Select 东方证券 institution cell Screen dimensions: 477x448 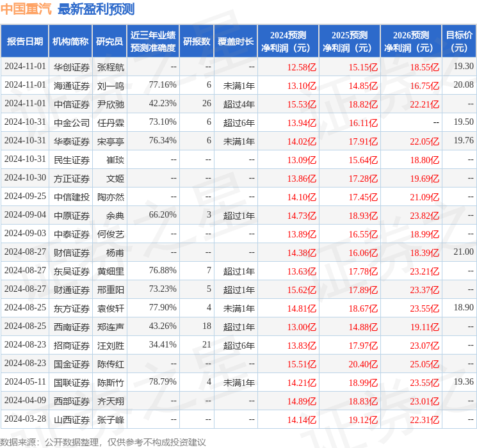[x=72, y=308]
